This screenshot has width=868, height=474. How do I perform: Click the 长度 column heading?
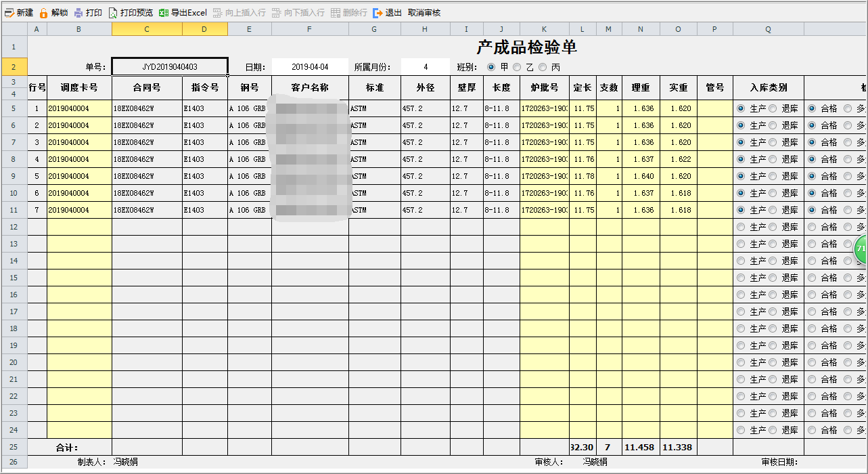(x=501, y=88)
